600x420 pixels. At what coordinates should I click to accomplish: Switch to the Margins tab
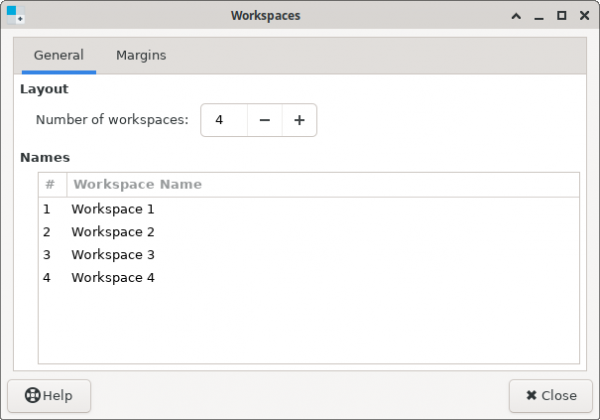coord(141,55)
